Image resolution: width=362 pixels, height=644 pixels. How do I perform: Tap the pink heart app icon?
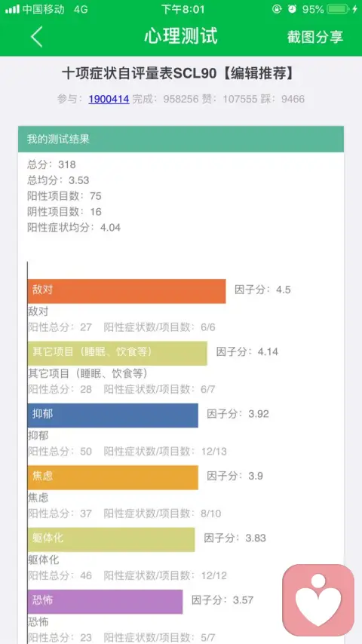click(318, 600)
